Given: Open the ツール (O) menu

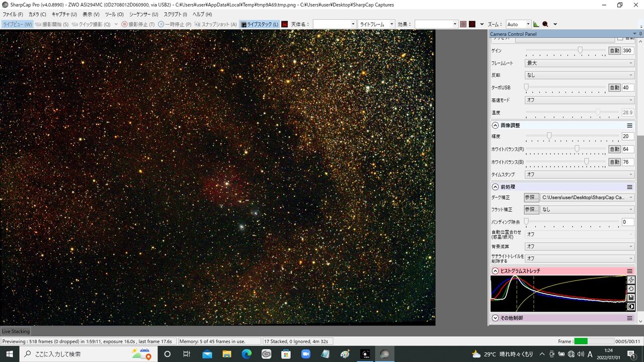Looking at the screenshot, I should click(114, 15).
